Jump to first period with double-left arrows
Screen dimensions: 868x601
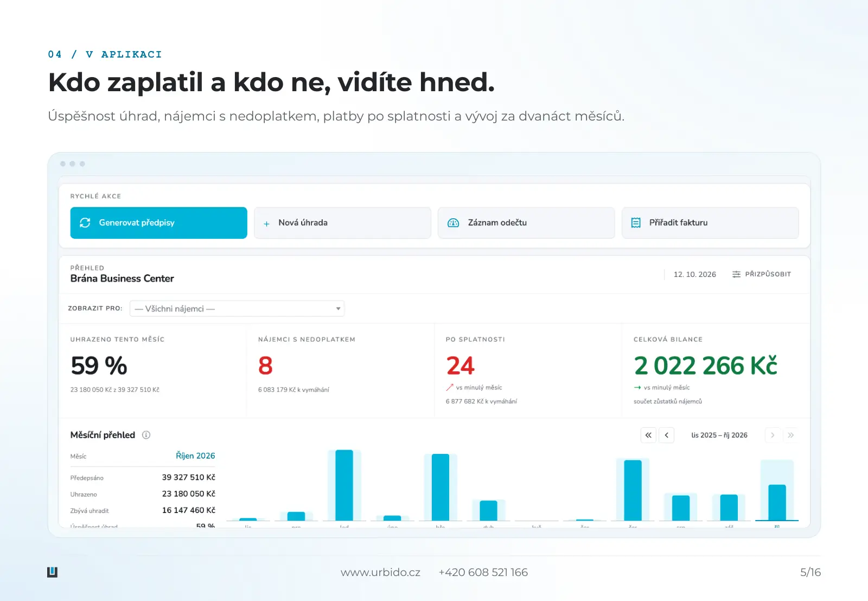click(x=648, y=435)
